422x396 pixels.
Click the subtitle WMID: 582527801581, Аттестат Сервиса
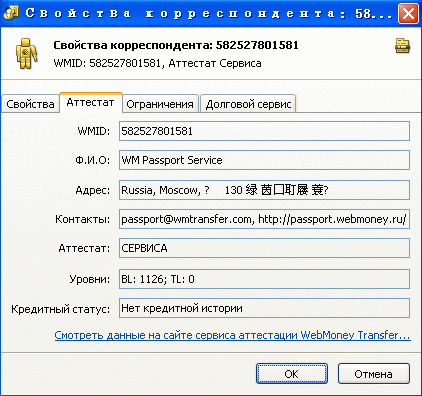tap(157, 63)
